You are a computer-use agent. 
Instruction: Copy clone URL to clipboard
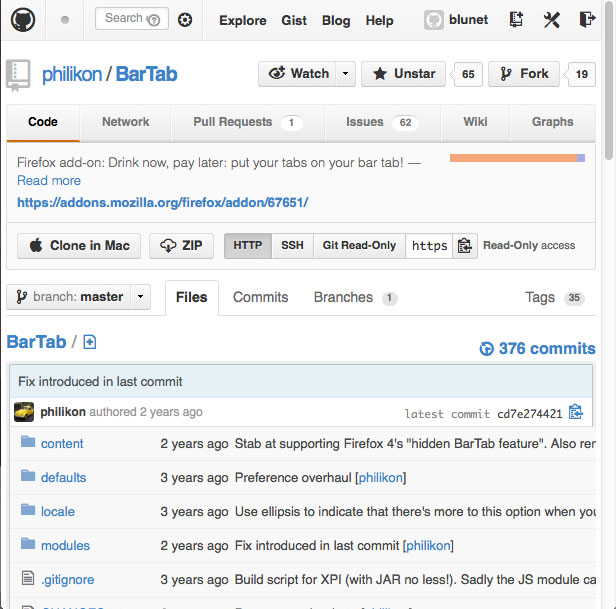click(465, 246)
